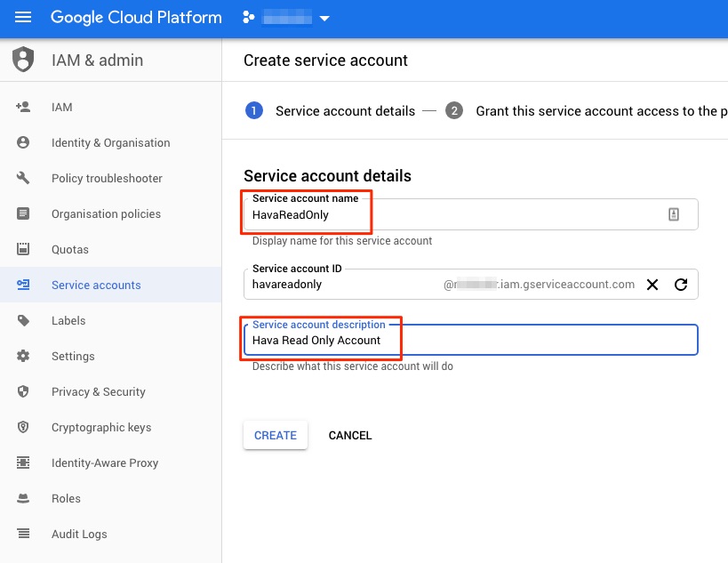This screenshot has width=728, height=563.
Task: Open Audit Logs in the sidebar
Action: [x=110, y=534]
